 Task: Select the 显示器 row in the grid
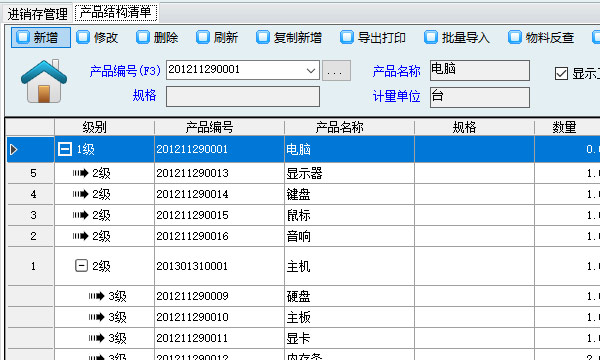(303, 173)
